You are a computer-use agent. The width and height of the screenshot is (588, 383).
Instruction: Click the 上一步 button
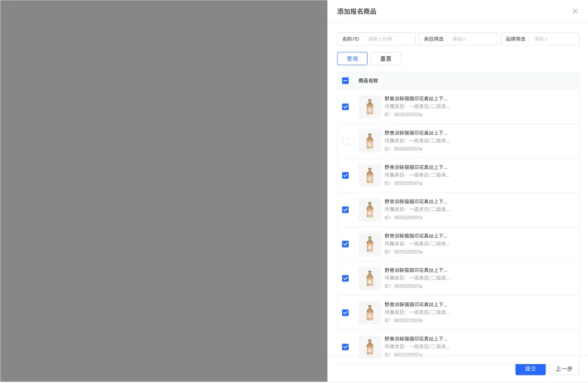click(x=564, y=369)
